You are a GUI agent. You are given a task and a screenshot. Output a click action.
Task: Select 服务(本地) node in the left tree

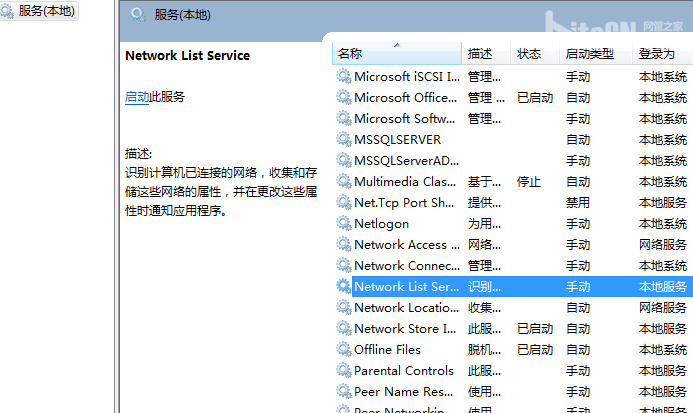tap(39, 11)
